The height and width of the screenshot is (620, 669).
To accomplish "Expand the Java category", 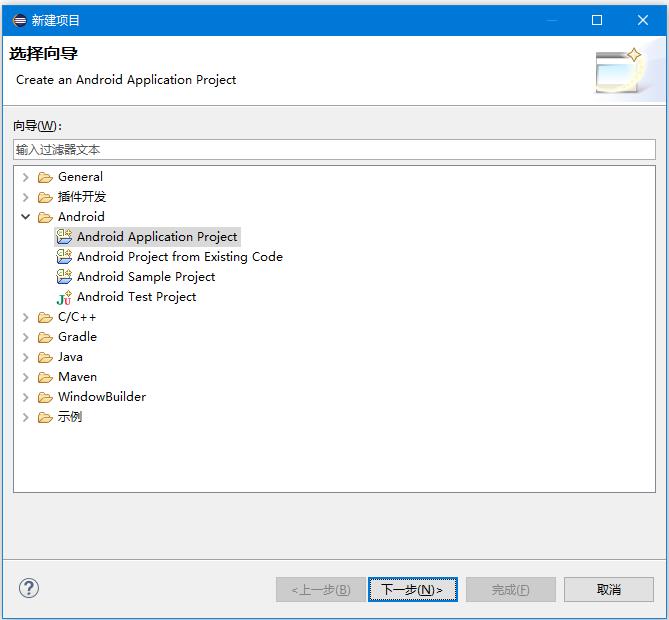I will click(x=26, y=357).
